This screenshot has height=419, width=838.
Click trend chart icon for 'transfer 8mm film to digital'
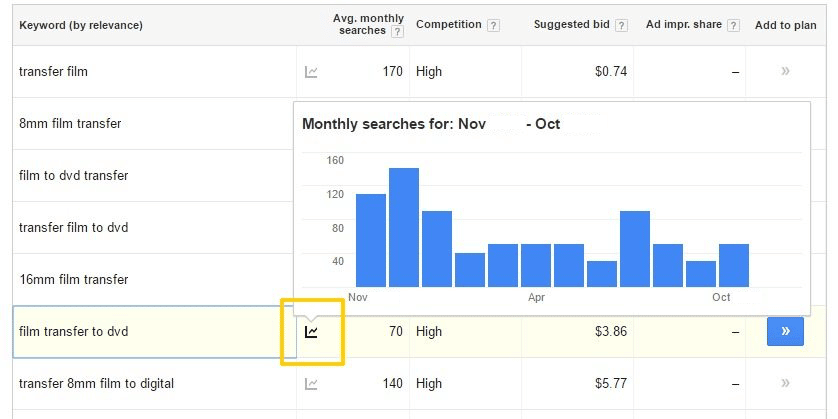tap(311, 383)
